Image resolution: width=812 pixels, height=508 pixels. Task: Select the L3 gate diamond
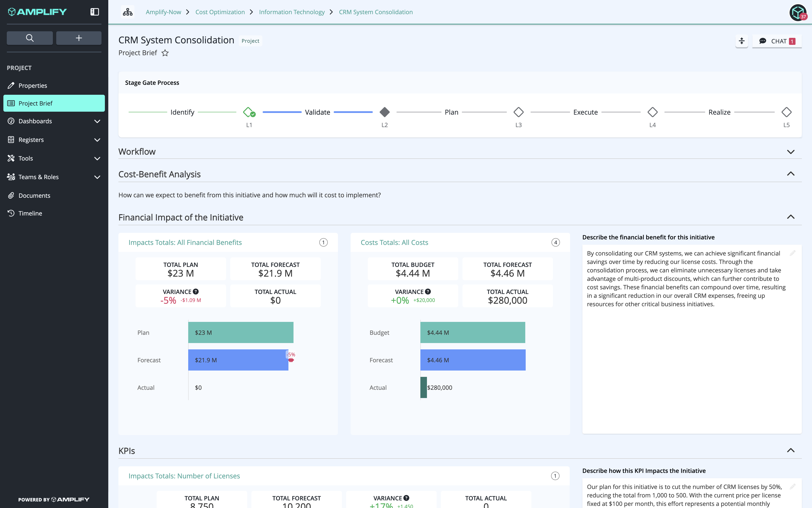point(518,112)
